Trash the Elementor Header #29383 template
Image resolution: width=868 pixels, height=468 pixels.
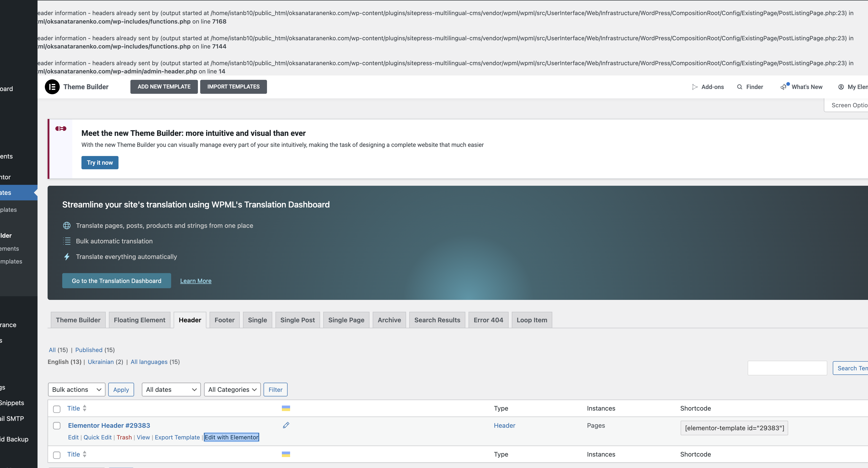[x=124, y=437]
